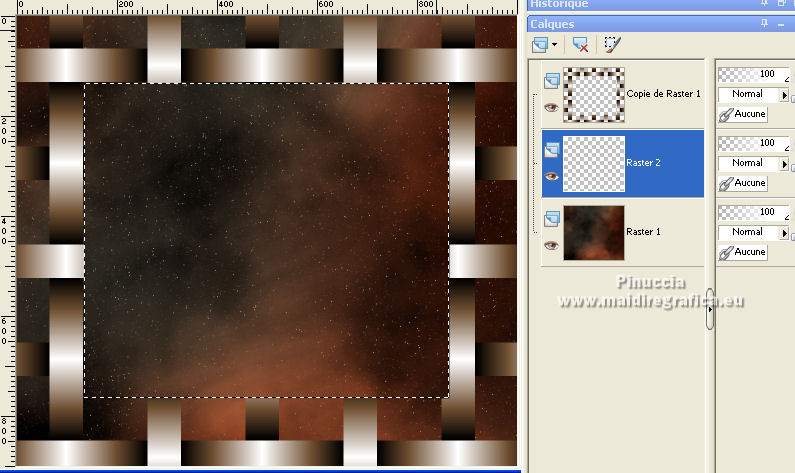The height and width of the screenshot is (473, 795).
Task: Open the Normal blend mode box for Raster 1
Action: (748, 232)
